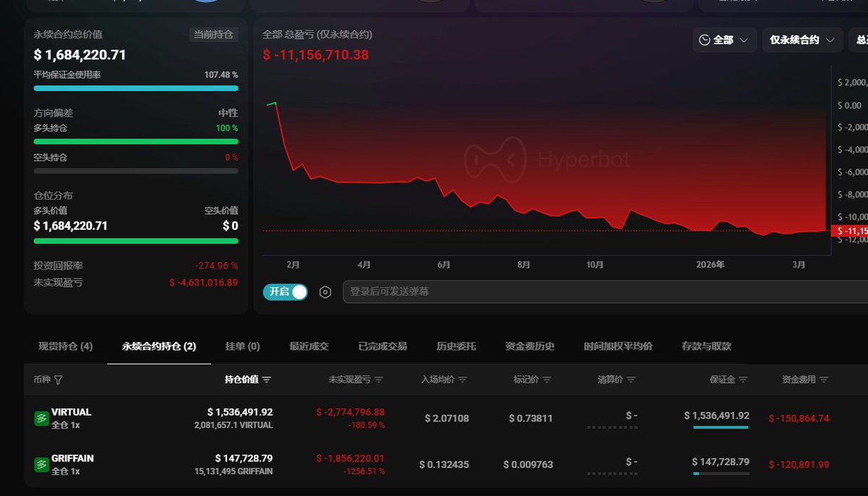Click VIRTUAL mark price $ 0.73811
Screen dimensions: 868x496
[531, 419]
